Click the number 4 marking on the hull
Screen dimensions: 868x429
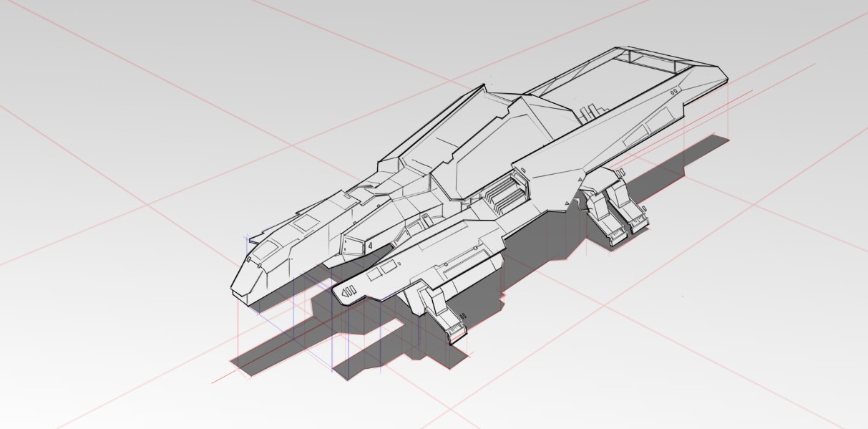[371, 245]
